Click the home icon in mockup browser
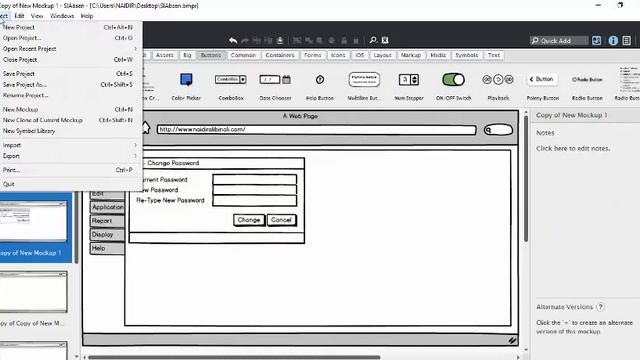The height and width of the screenshot is (360, 640). [146, 127]
